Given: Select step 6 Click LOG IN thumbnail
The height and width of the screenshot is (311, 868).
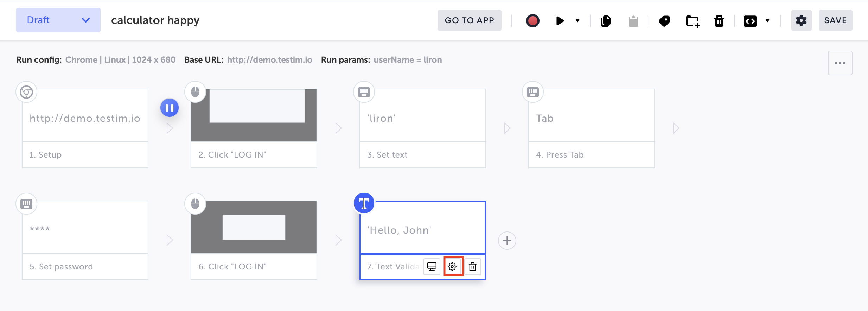Looking at the screenshot, I should coord(254,227).
